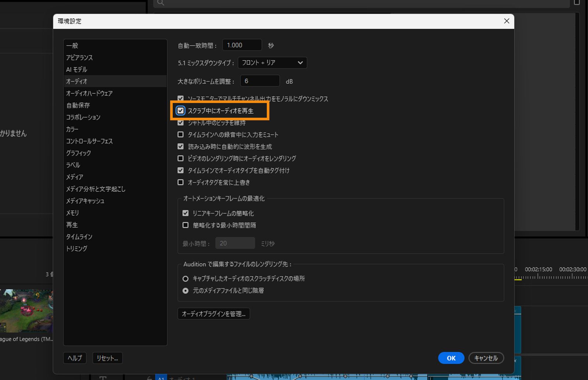Open the 5.1 ミックスダウンタイプ dropdown
Viewport: 588px width, 380px height.
[272, 63]
